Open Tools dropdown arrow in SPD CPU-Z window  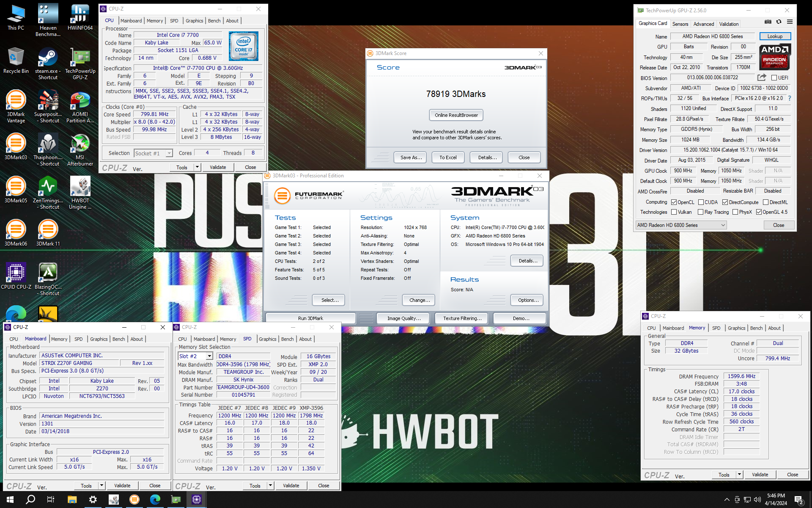[x=270, y=486]
